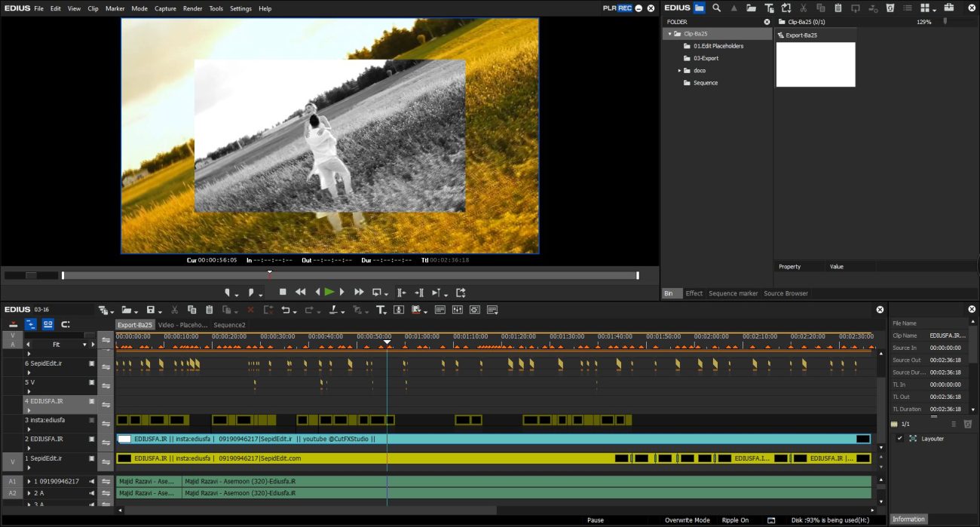Viewport: 980px width, 527px height.
Task: Toggle ripple mode button in timeline
Action: click(30, 324)
